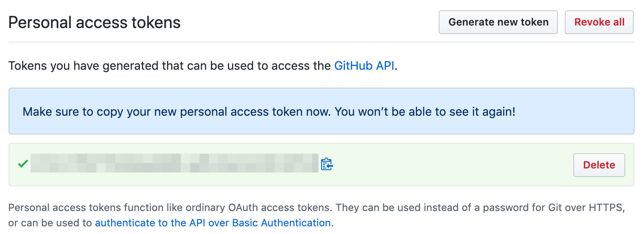The width and height of the screenshot is (644, 234).
Task: Click the green checkmark beside the token
Action: (x=23, y=163)
